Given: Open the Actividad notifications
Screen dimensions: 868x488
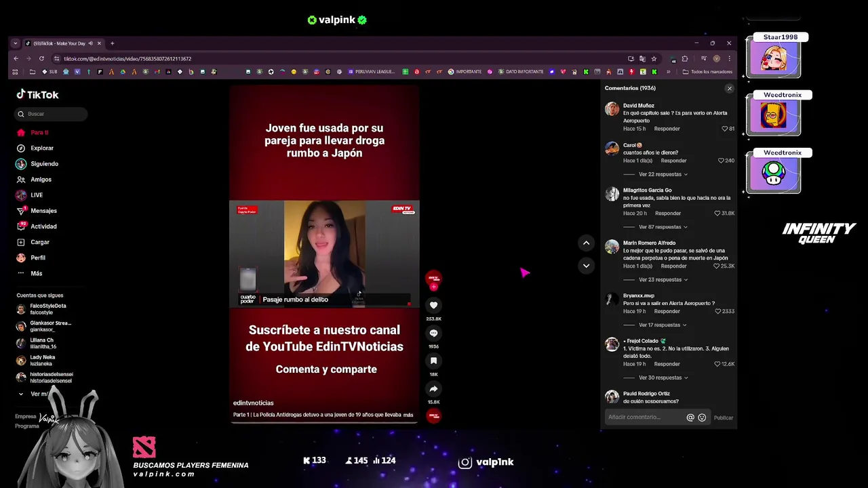Looking at the screenshot, I should point(37,226).
